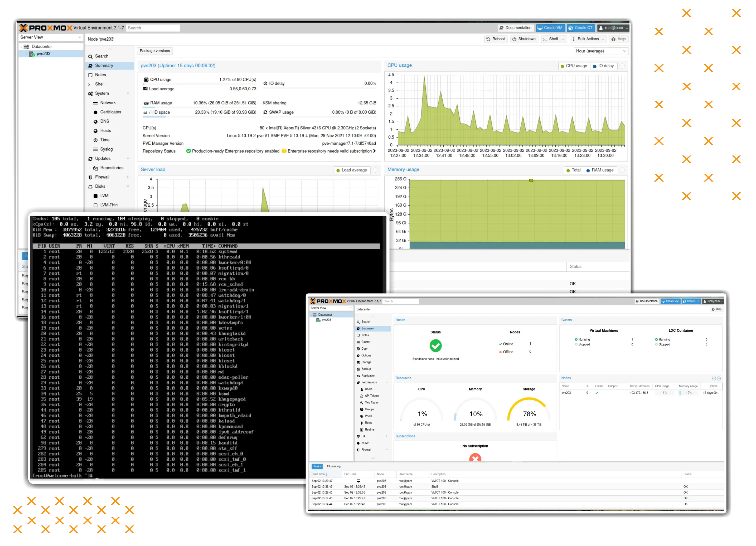This screenshot has width=756, height=546.
Task: Click the Help button in node toolbar
Action: coord(618,39)
